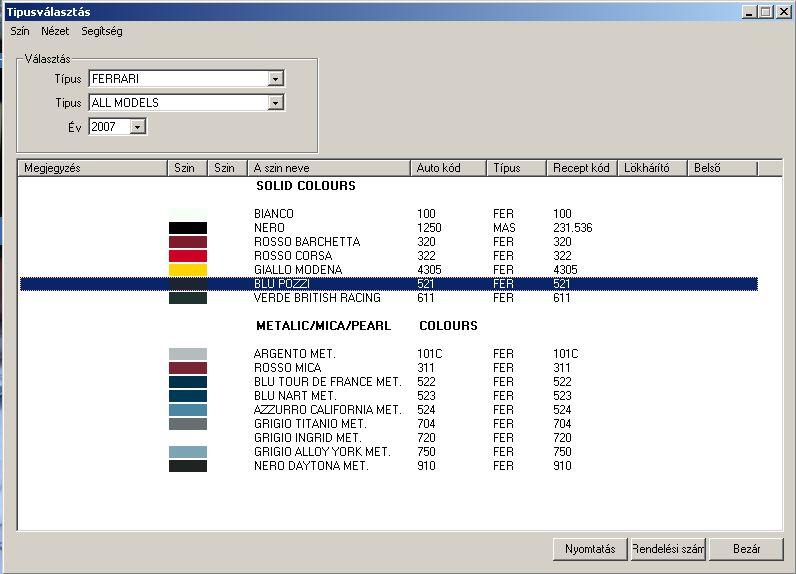
Task: Click the Nyomtatás button
Action: pyautogui.click(x=590, y=549)
